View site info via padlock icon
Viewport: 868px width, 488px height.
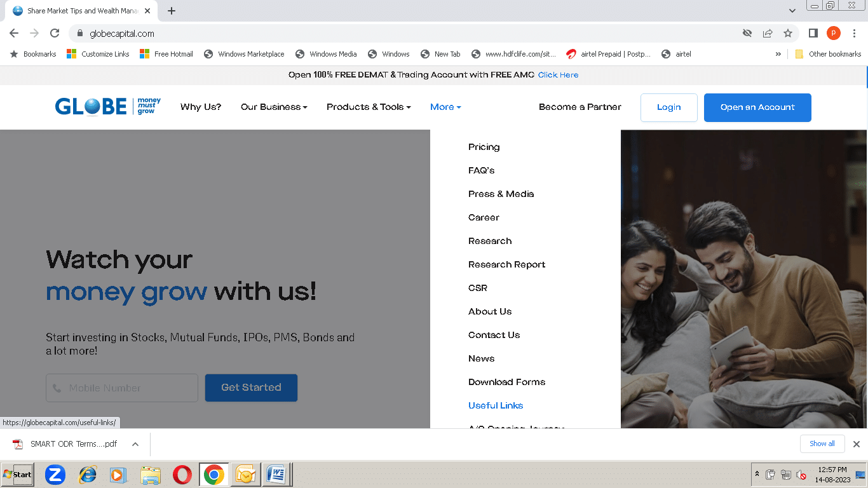pos(80,33)
